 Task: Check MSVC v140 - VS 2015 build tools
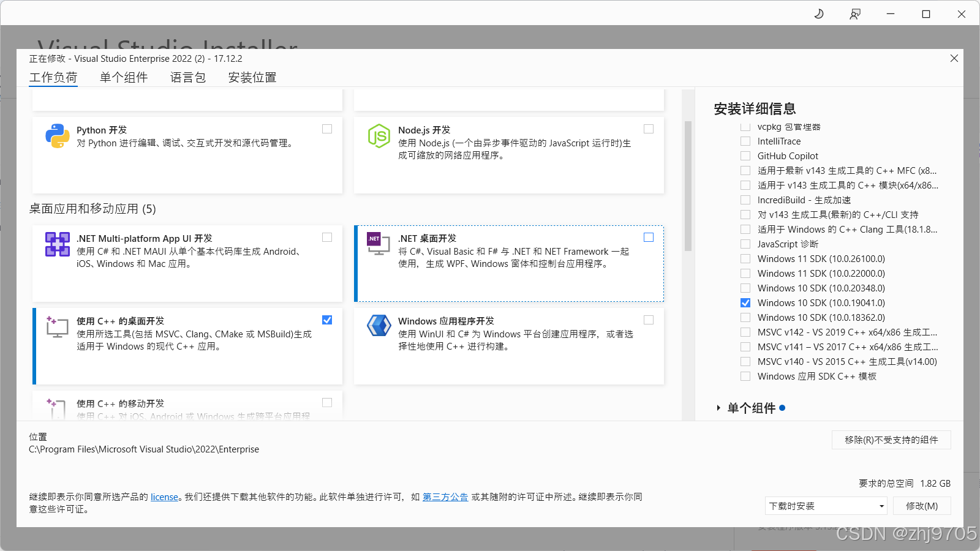pos(745,362)
